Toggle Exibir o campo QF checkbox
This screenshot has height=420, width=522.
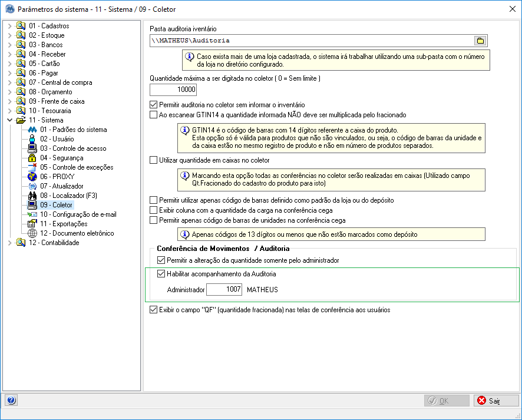153,309
